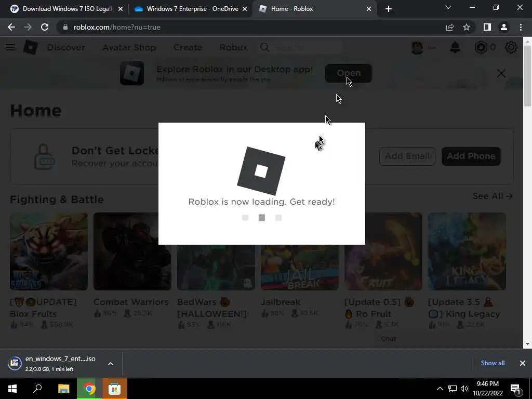Open the Avatar Shop page

click(x=129, y=47)
